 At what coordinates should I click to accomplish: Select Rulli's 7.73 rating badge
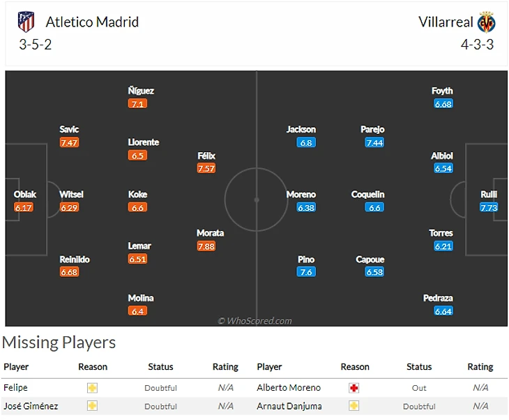click(489, 207)
